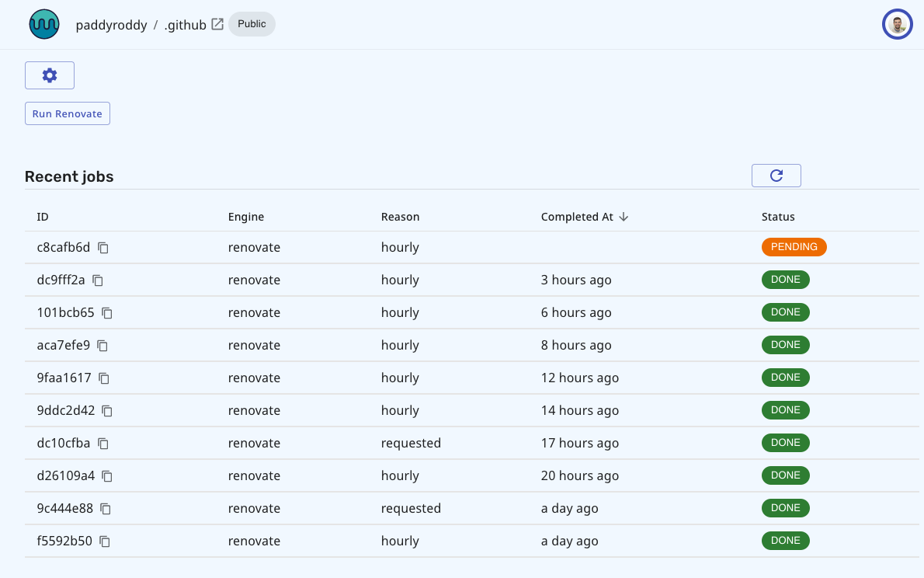Open the user profile avatar menu

[x=897, y=25]
